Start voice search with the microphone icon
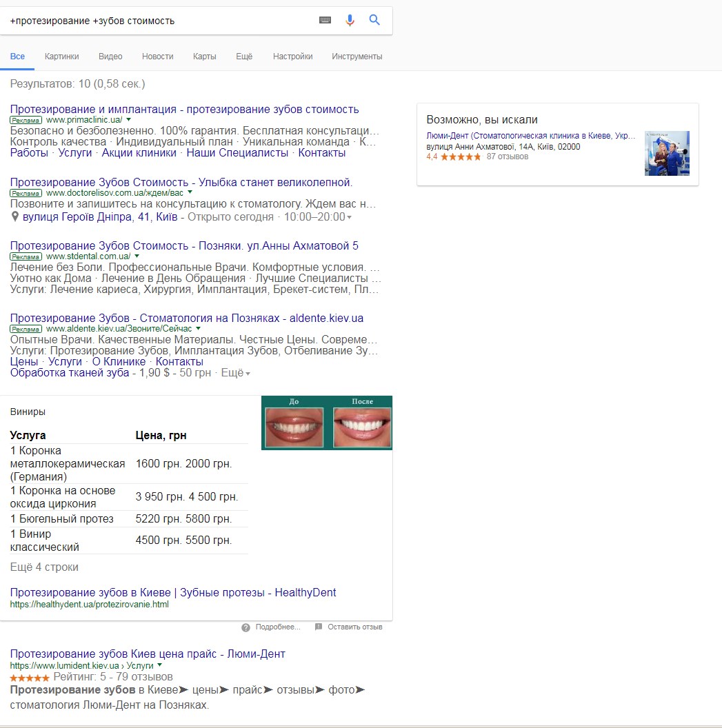This screenshot has width=722, height=728. [x=350, y=20]
